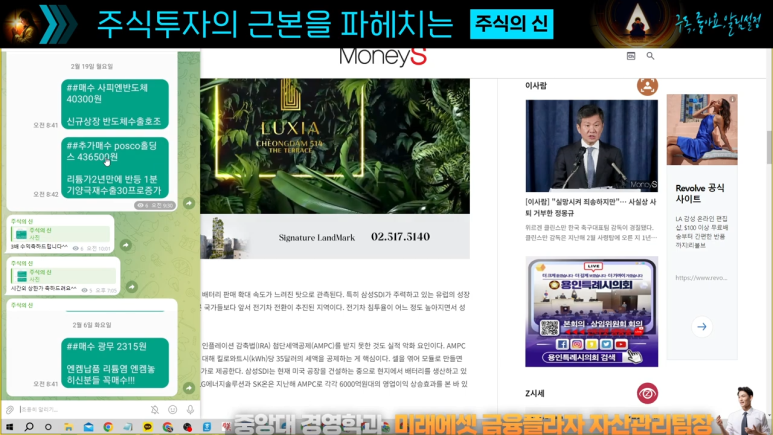Click the Signature LandMark 02.517.5140 banner strip
Screen dimensions: 773x435
pos(335,237)
